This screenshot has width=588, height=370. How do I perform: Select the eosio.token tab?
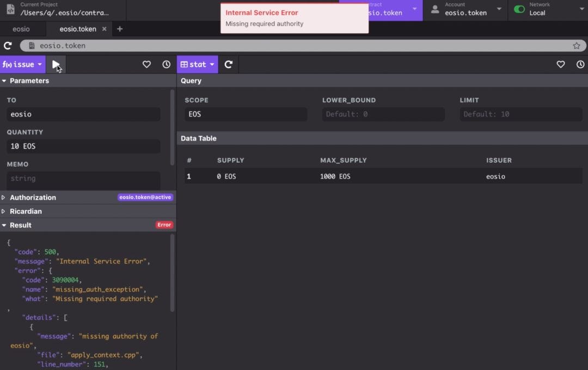(78, 29)
